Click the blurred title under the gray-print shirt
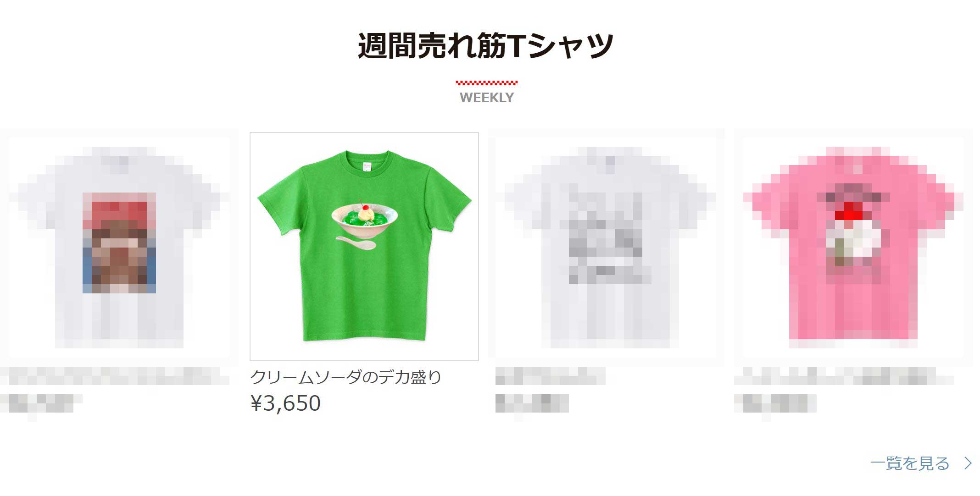Image resolution: width=980 pixels, height=496 pixels. [551, 376]
